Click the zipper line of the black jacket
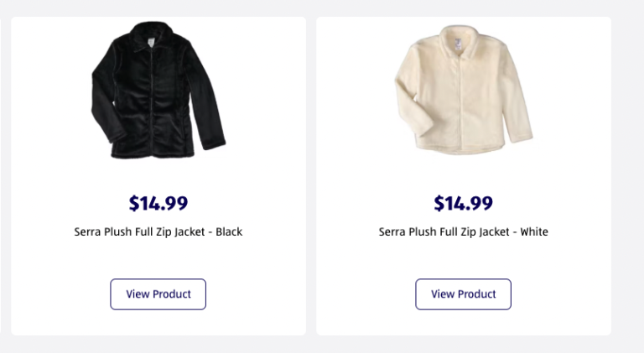Screen dimensions: 644x353 152,101
